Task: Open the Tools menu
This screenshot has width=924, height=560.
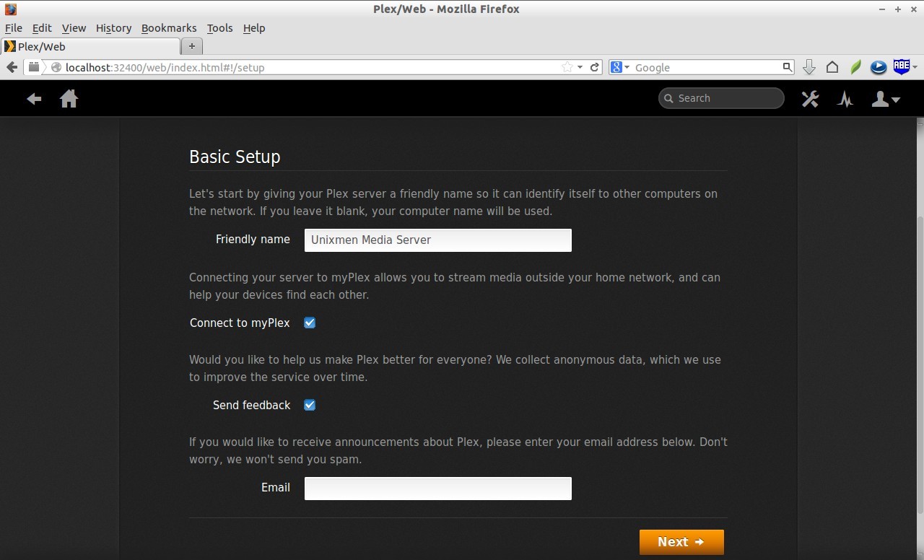Action: point(219,28)
